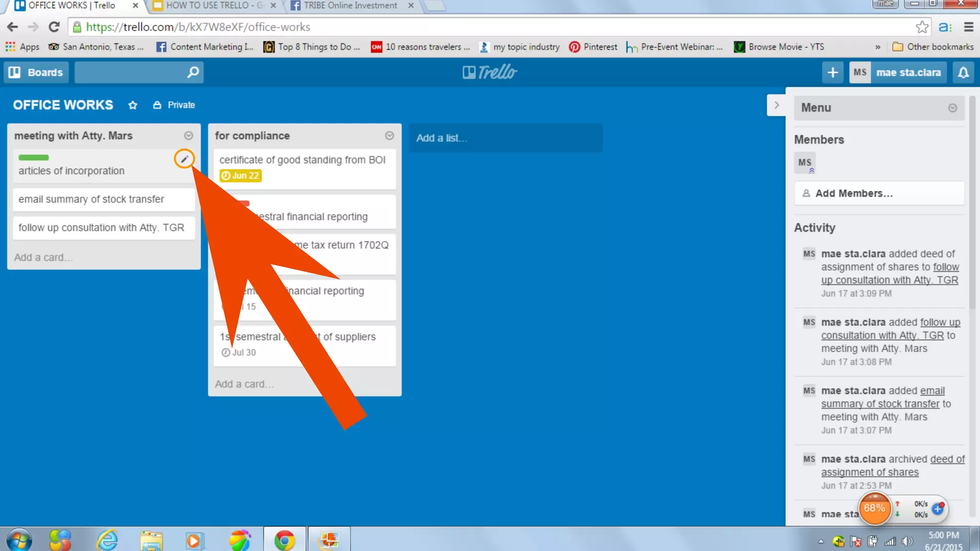Click green label on articles of incorporation

(x=33, y=157)
